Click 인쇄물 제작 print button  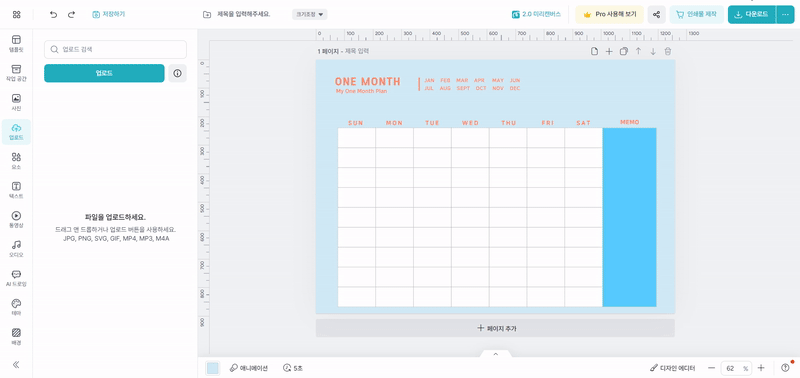coord(696,14)
